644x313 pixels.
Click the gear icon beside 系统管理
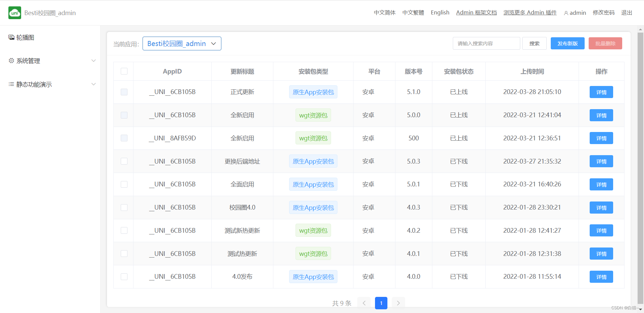(x=11, y=61)
